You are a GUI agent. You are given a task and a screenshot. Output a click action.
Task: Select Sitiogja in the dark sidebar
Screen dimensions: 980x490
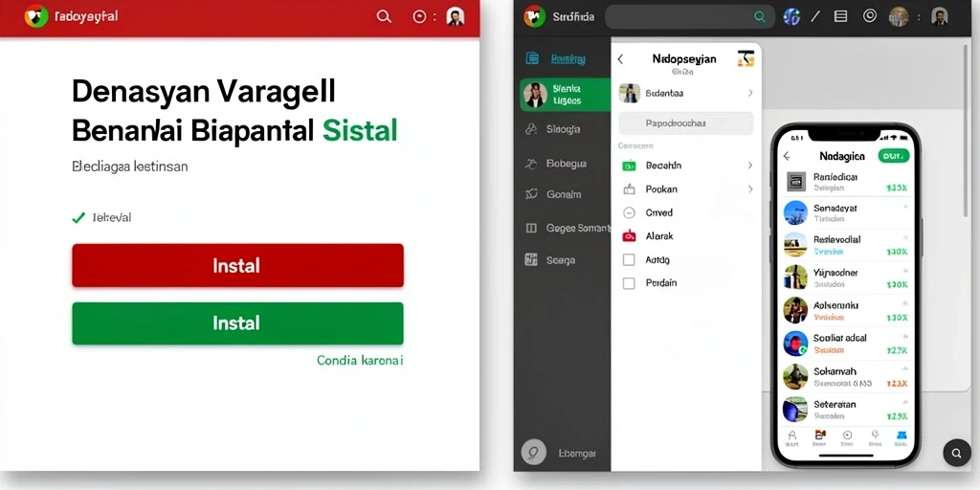(562, 129)
